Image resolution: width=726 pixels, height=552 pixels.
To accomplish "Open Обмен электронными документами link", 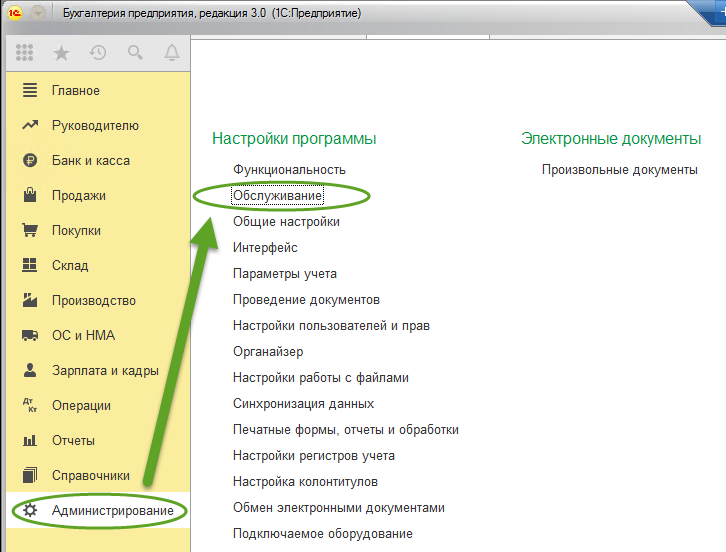I will coord(339,508).
